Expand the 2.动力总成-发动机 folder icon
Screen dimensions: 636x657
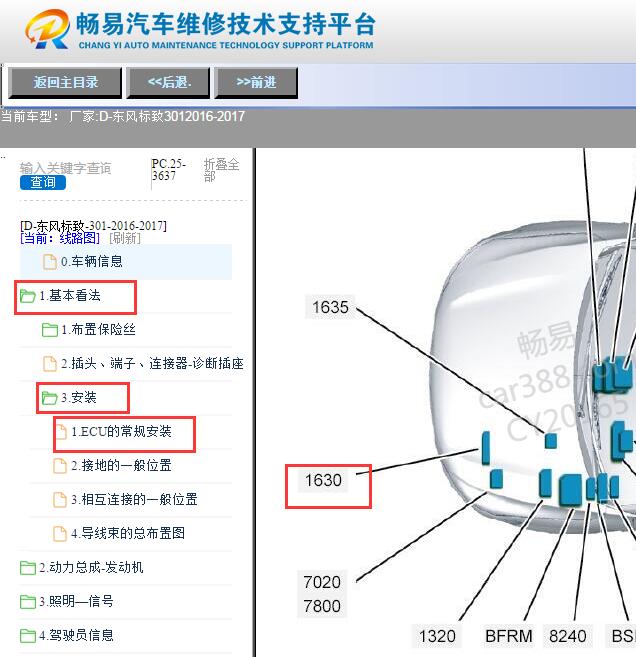28,568
